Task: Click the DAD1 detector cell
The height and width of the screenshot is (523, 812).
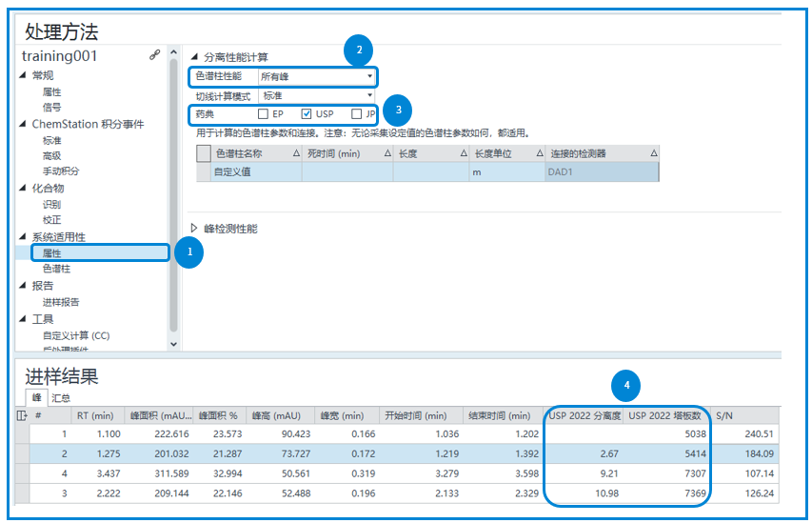Action: click(x=603, y=172)
